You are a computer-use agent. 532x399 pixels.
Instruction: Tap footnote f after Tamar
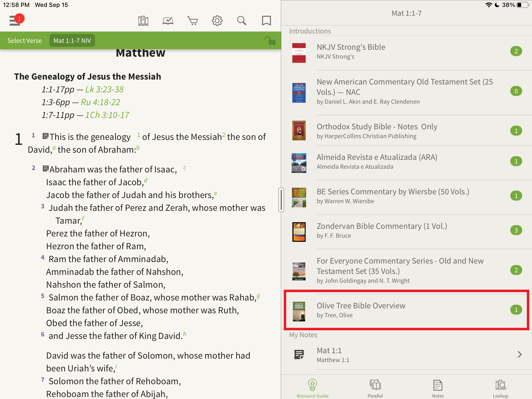(x=83, y=218)
